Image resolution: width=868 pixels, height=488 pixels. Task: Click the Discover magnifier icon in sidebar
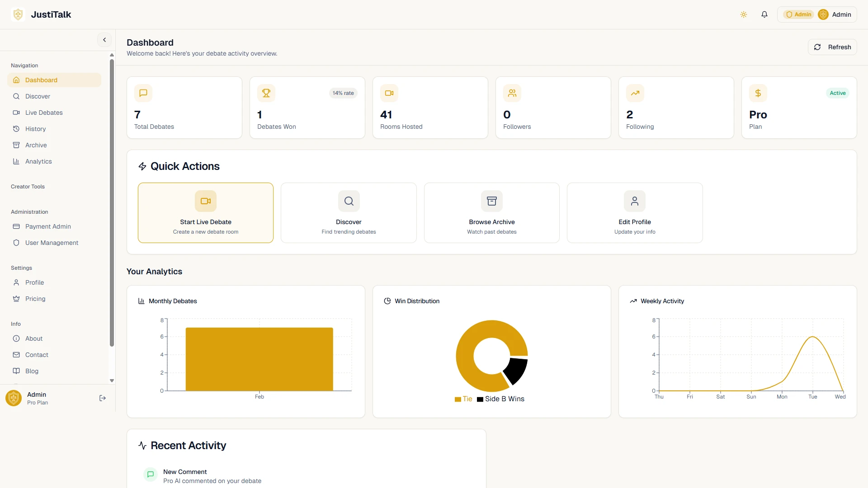pos(16,96)
